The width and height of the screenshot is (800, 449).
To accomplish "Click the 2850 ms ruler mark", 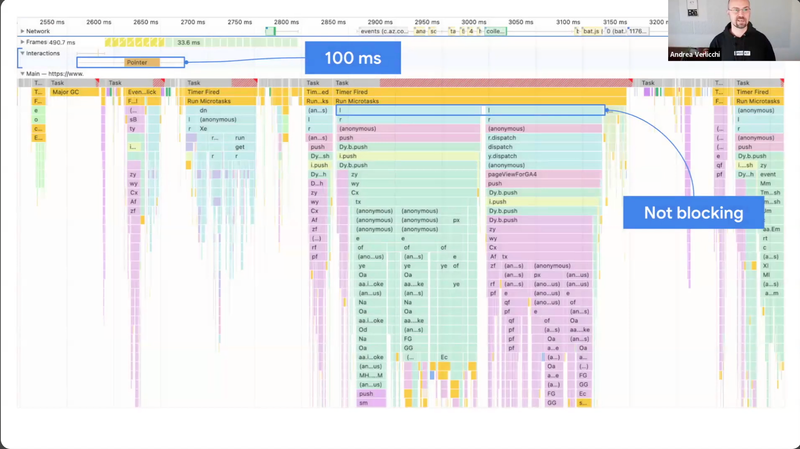I will pos(333,22).
